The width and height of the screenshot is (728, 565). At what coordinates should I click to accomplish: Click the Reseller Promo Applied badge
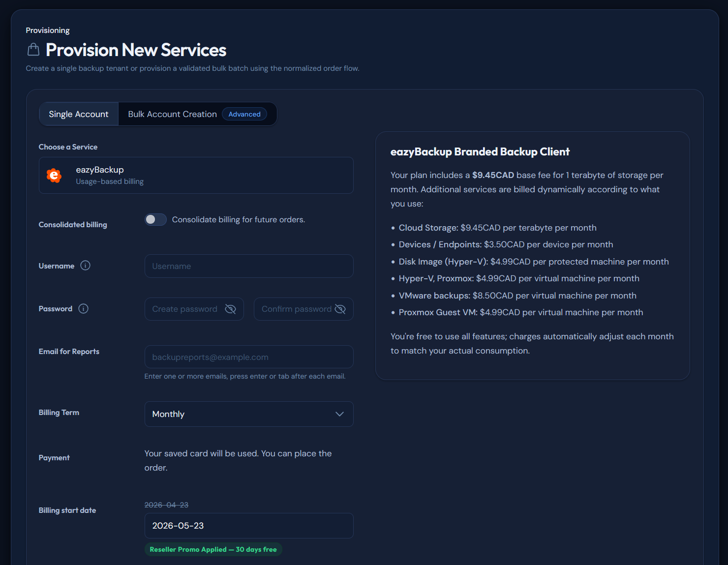click(213, 549)
